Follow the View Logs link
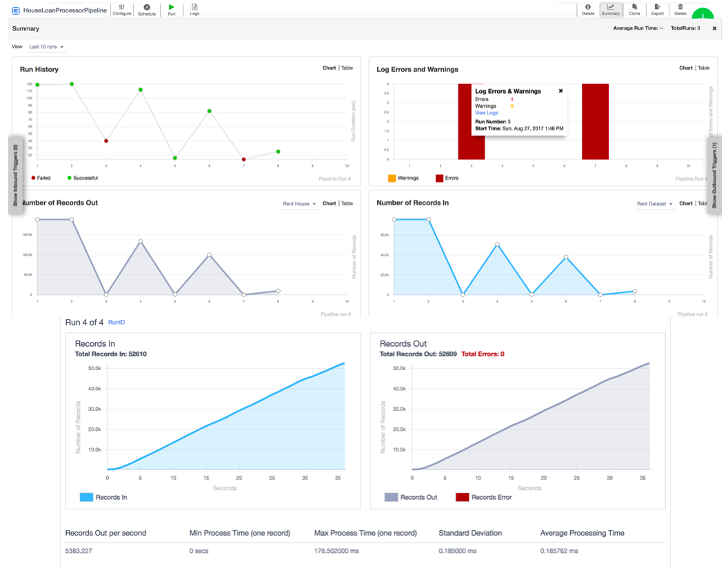 (486, 113)
